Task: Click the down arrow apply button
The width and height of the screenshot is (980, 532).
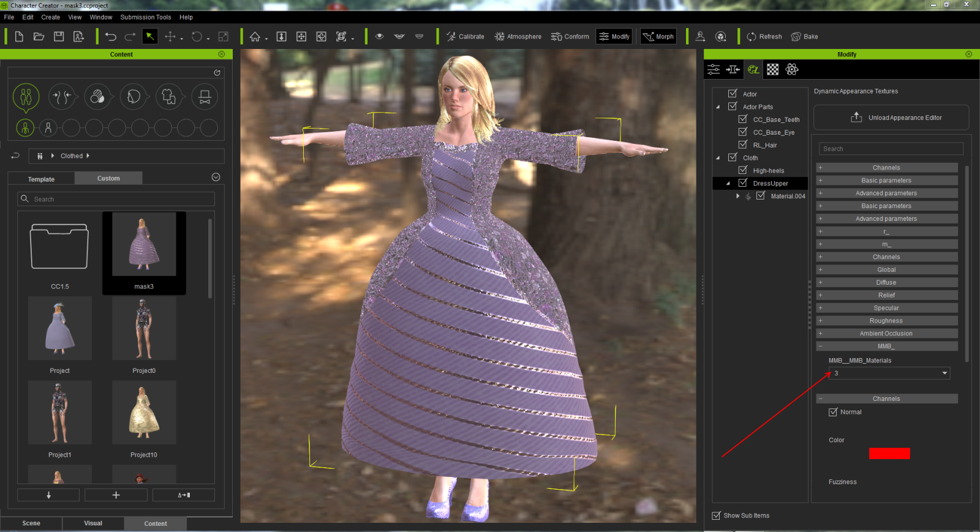Action: pos(48,495)
